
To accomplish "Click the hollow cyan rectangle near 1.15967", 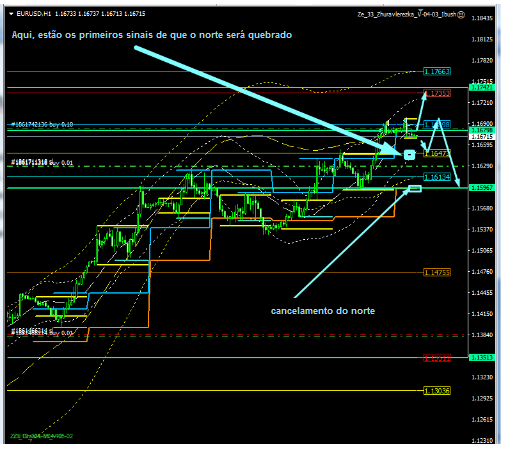I will (x=415, y=189).
